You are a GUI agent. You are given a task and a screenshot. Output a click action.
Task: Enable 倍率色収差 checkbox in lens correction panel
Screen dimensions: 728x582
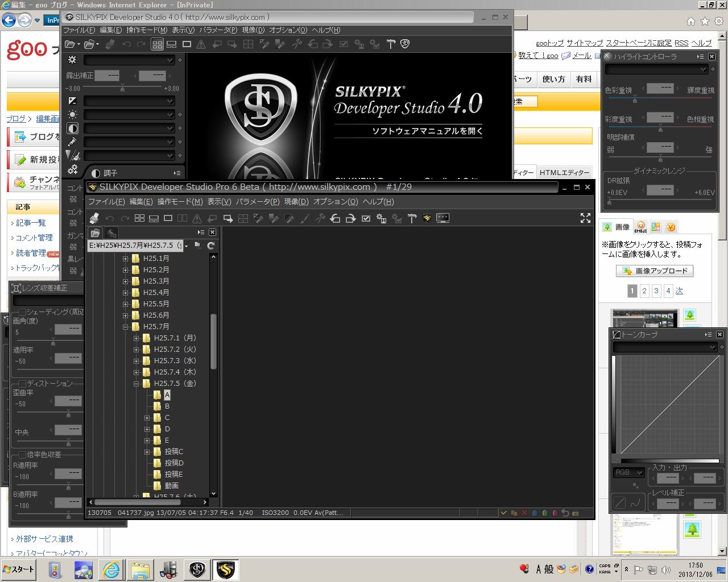22,455
